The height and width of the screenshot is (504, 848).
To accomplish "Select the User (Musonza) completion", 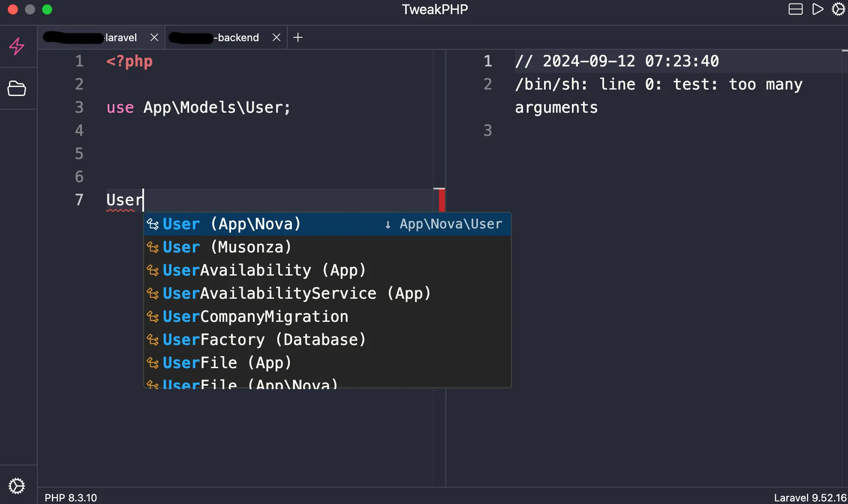I will 226,247.
